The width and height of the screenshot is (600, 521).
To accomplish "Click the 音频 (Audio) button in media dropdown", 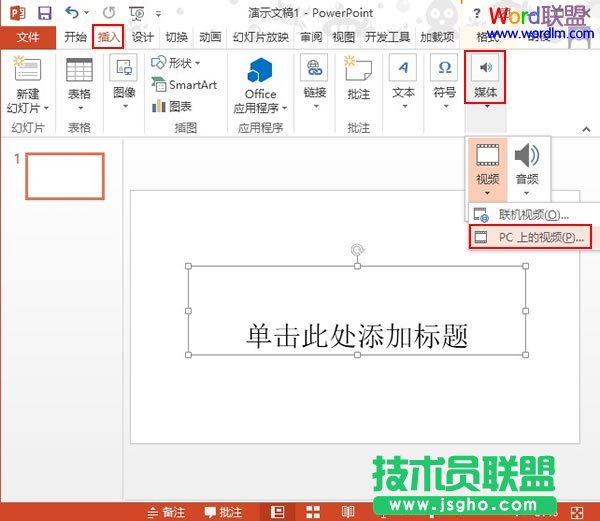I will pos(527,169).
